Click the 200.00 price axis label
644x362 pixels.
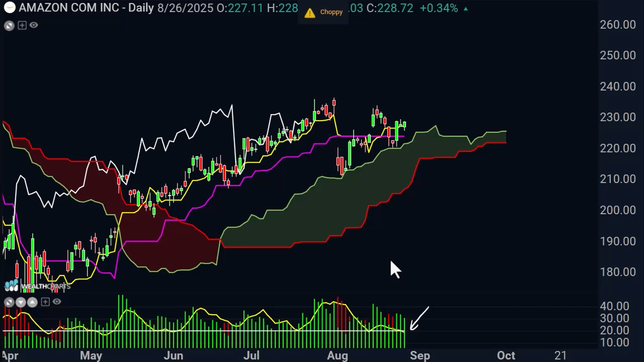pyautogui.click(x=618, y=210)
